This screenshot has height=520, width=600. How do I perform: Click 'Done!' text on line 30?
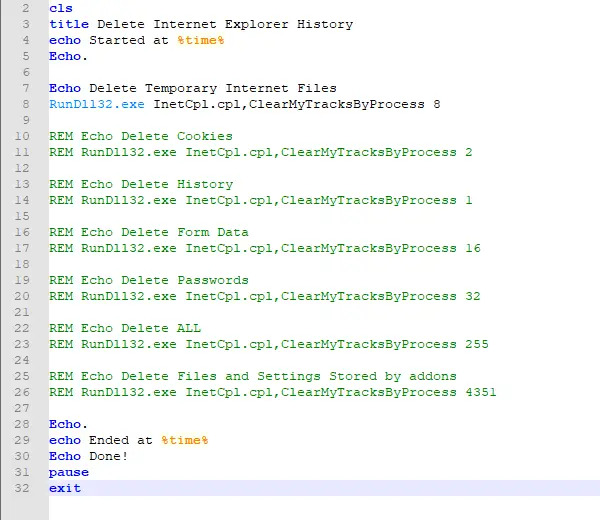point(108,456)
